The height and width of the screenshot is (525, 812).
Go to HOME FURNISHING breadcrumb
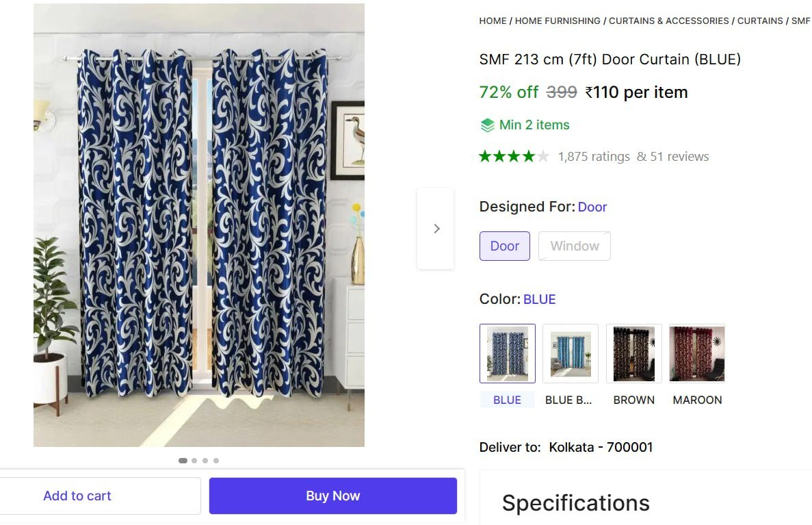(x=558, y=21)
